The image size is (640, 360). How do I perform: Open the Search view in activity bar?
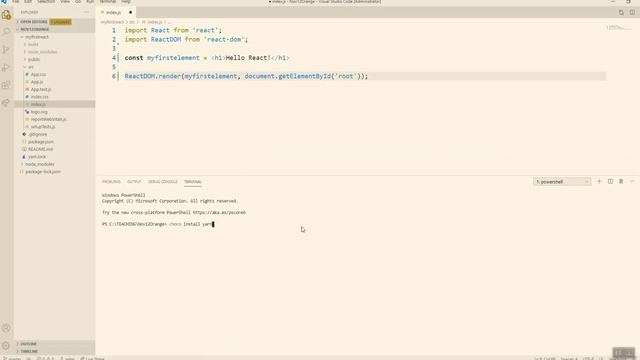(6, 32)
